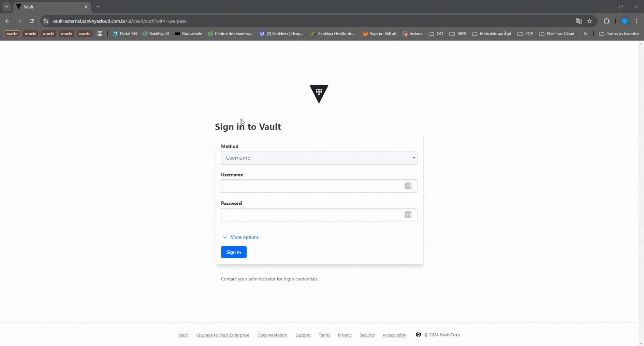
Task: Reload the page
Action: coord(32,21)
